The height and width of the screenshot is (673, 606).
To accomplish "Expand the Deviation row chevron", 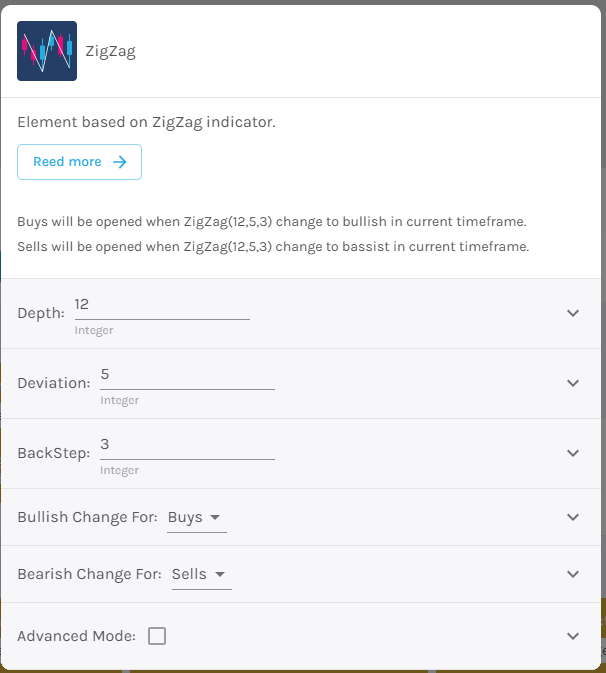I will point(573,383).
